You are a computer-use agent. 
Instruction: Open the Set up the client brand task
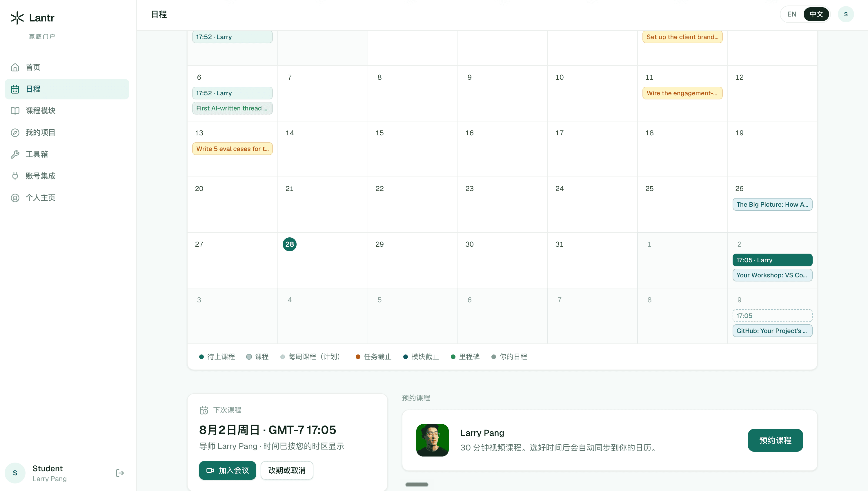(682, 37)
